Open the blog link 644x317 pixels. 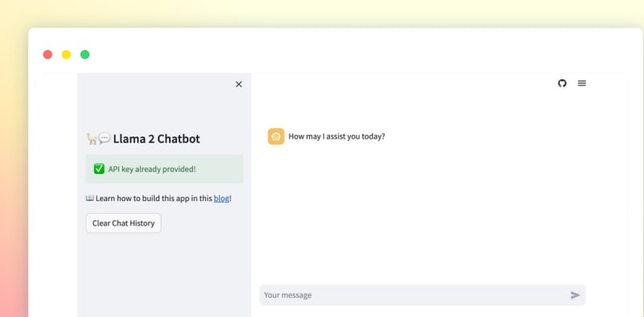pos(221,199)
